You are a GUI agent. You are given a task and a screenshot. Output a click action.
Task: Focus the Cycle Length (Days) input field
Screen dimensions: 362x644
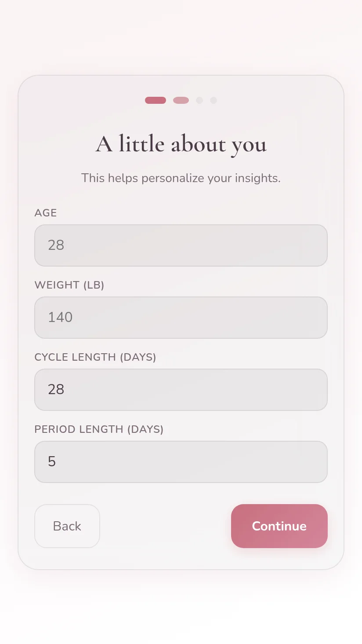click(x=181, y=390)
